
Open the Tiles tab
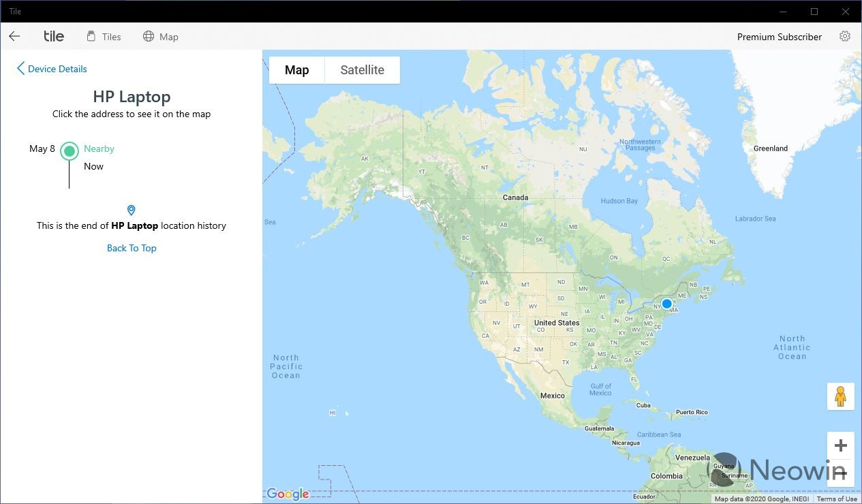click(x=104, y=37)
